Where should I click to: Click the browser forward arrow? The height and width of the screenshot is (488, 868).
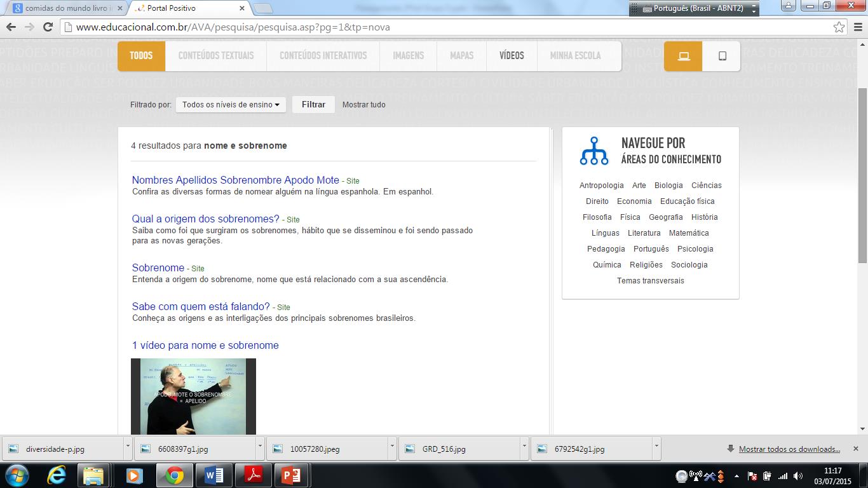[x=29, y=27]
